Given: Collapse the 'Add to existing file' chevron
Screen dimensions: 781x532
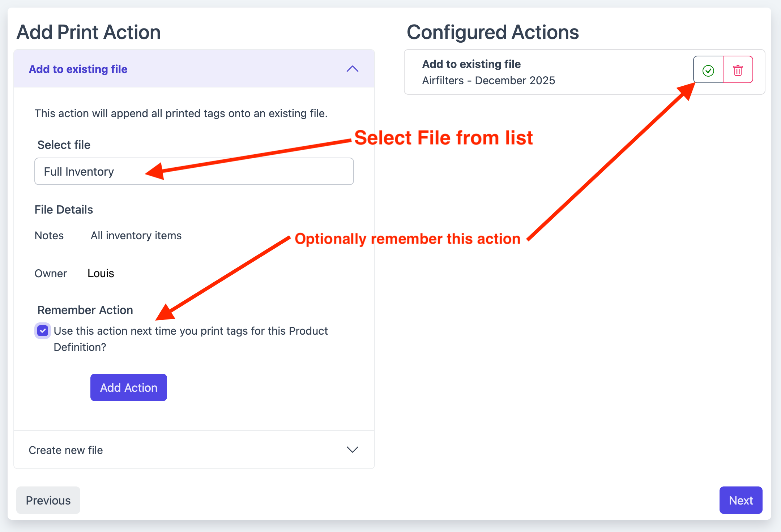Looking at the screenshot, I should [352, 69].
